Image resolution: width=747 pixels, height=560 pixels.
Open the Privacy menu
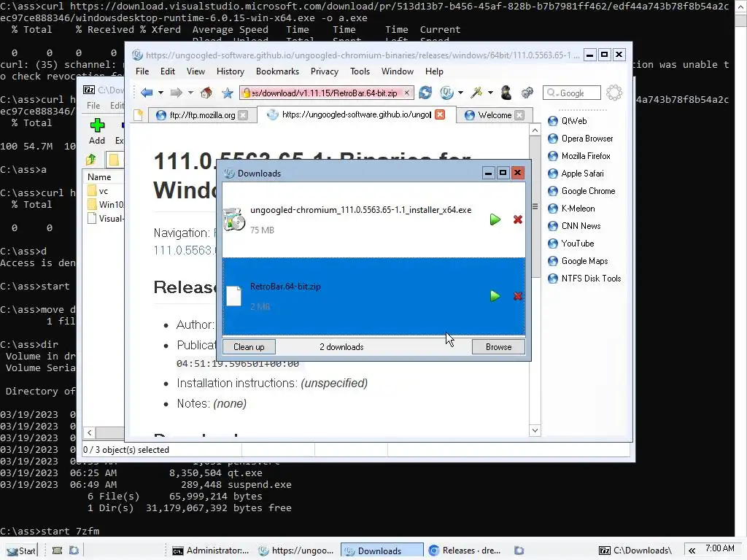pyautogui.click(x=325, y=71)
